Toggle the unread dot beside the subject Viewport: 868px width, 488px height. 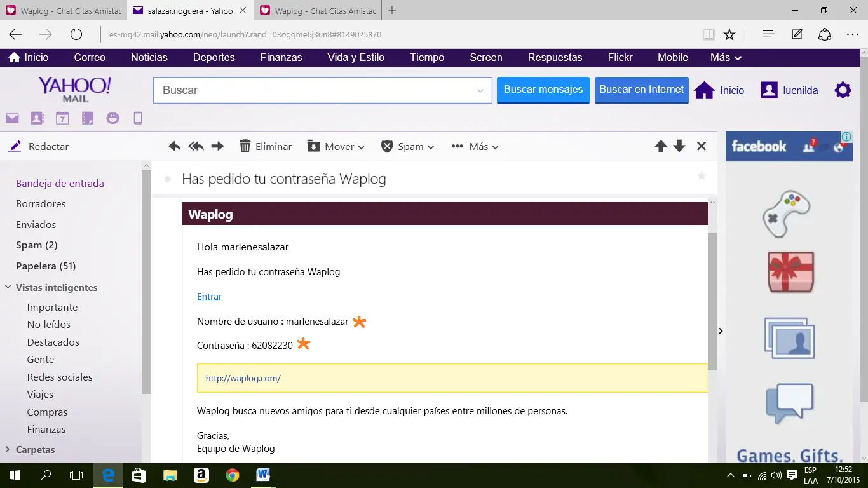click(168, 180)
